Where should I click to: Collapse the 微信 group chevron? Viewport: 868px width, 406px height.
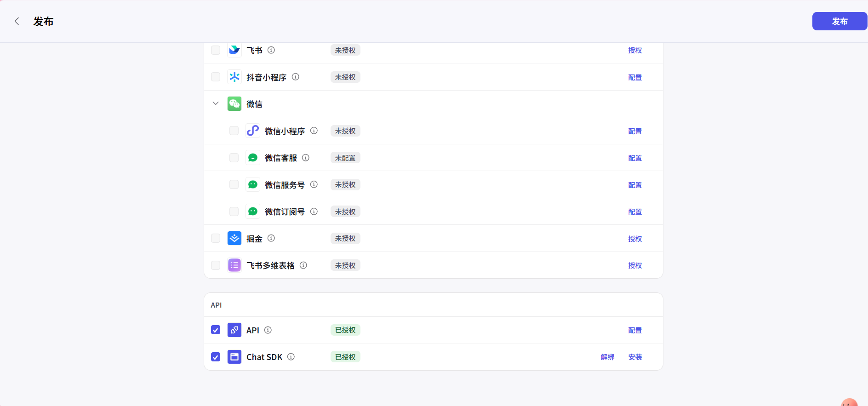(x=216, y=103)
